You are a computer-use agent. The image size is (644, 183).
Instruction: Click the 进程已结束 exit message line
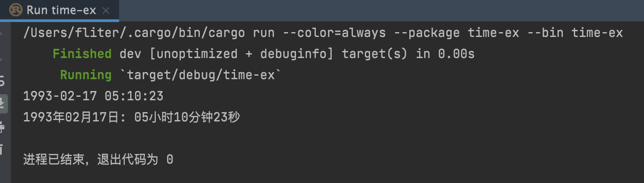point(98,159)
